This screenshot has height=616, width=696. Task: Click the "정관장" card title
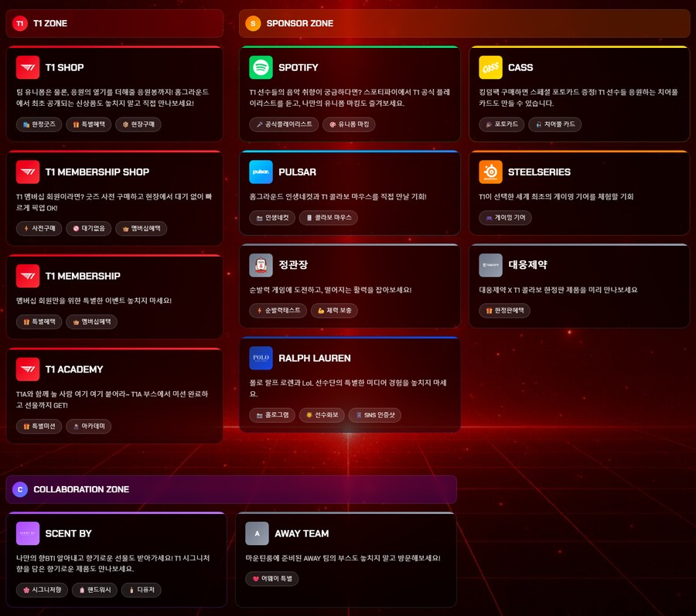(x=293, y=265)
